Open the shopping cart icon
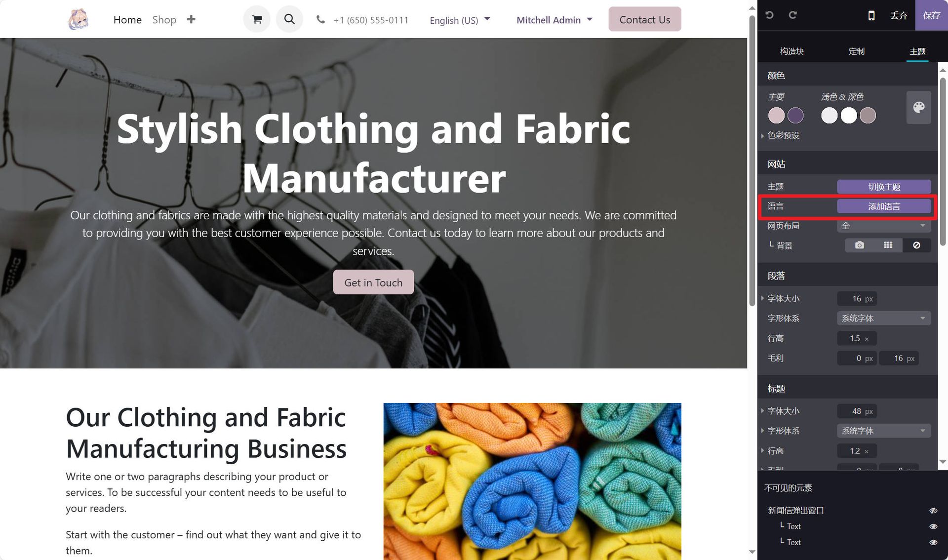Image resolution: width=948 pixels, height=560 pixels. (x=257, y=19)
